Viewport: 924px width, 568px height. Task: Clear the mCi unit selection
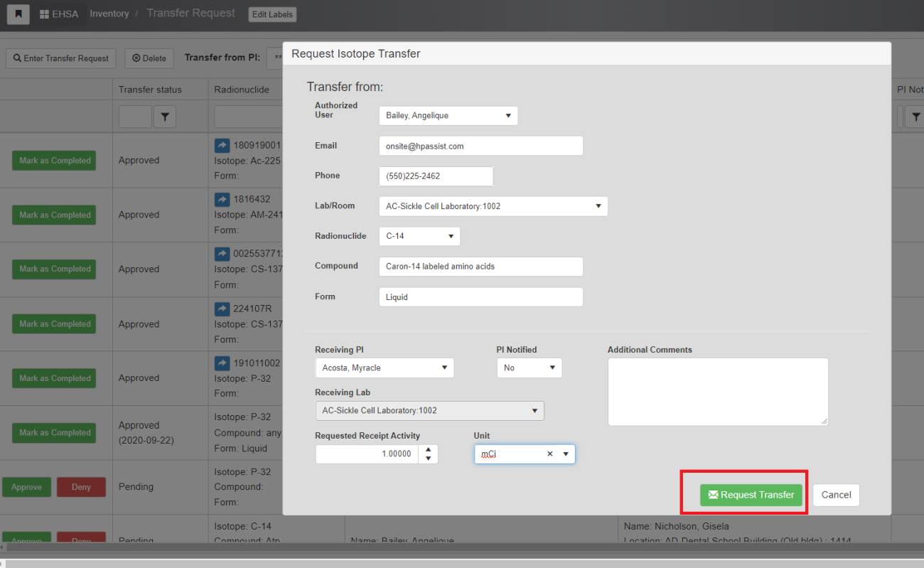pos(549,454)
